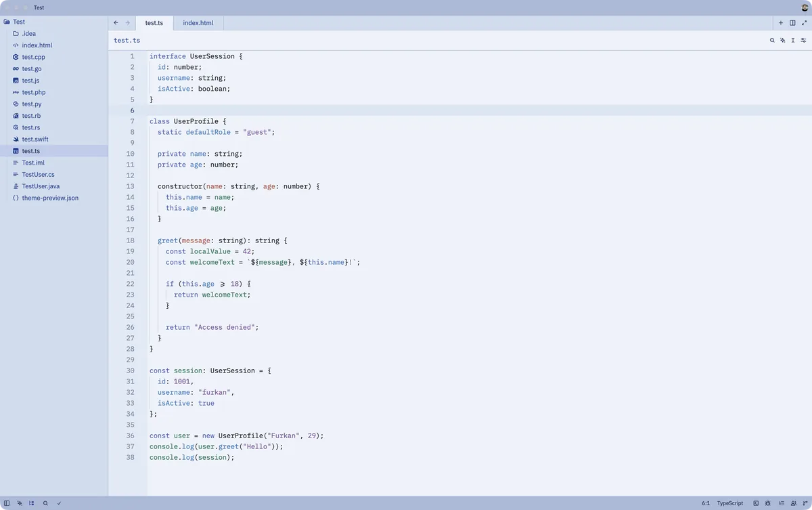Click the cursor position 6:1
Viewport: 812px width, 510px height.
pos(706,503)
